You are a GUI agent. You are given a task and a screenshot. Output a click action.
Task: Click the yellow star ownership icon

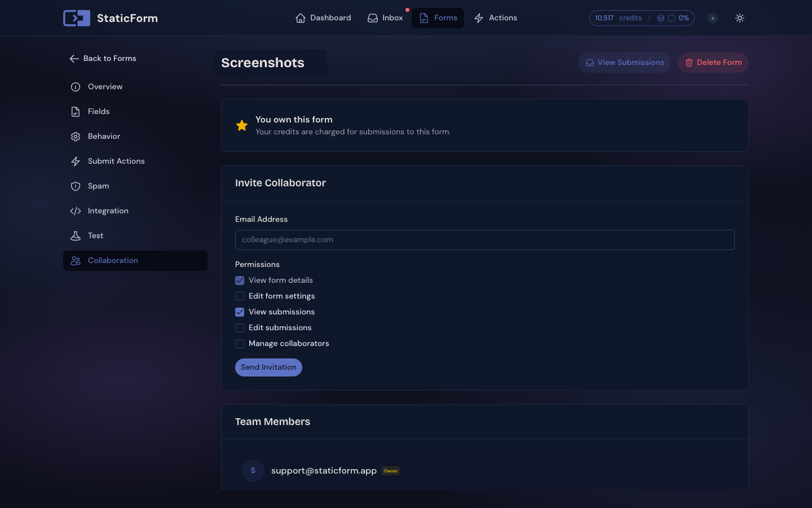tap(242, 125)
